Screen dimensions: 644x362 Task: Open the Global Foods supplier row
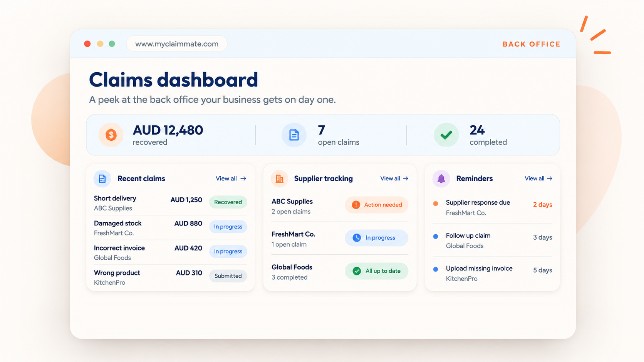click(x=340, y=272)
